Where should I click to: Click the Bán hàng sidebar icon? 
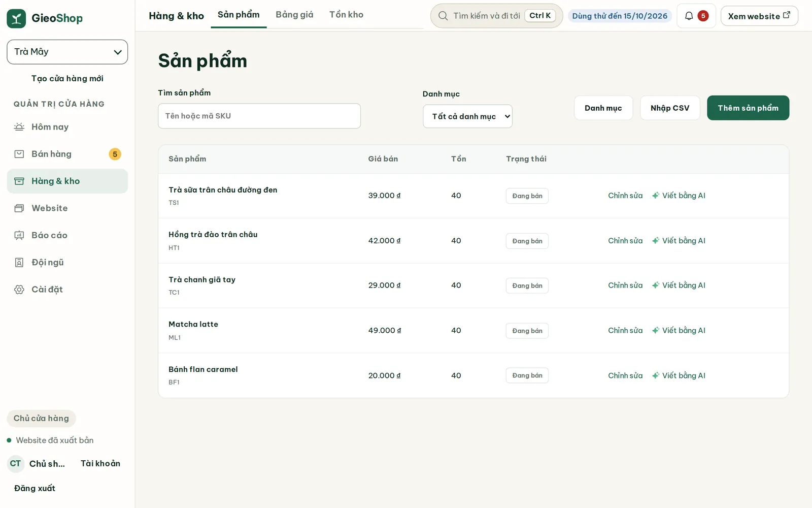coord(19,154)
